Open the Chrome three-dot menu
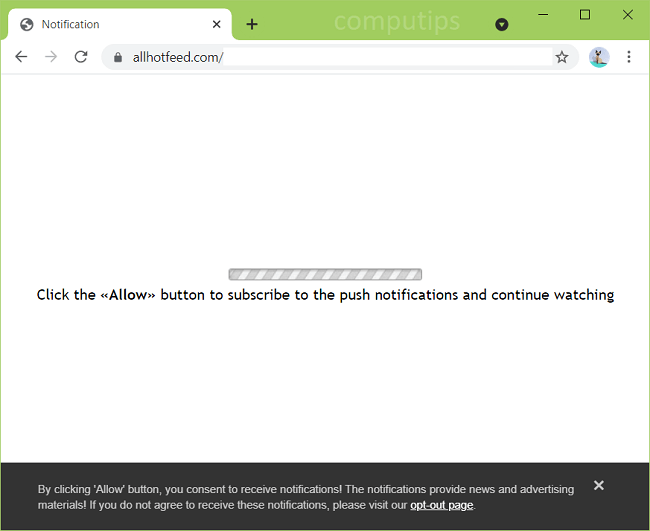Image resolution: width=650 pixels, height=531 pixels. pyautogui.click(x=629, y=57)
